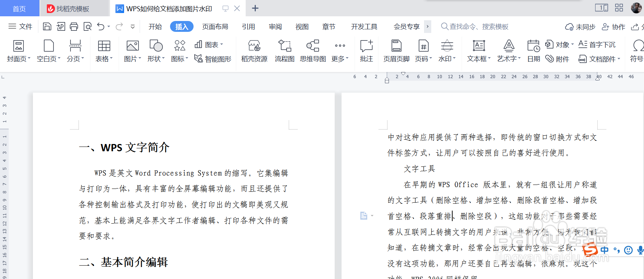Open the 图表 chart dropdown
The width and height of the screenshot is (644, 279).
click(209, 45)
